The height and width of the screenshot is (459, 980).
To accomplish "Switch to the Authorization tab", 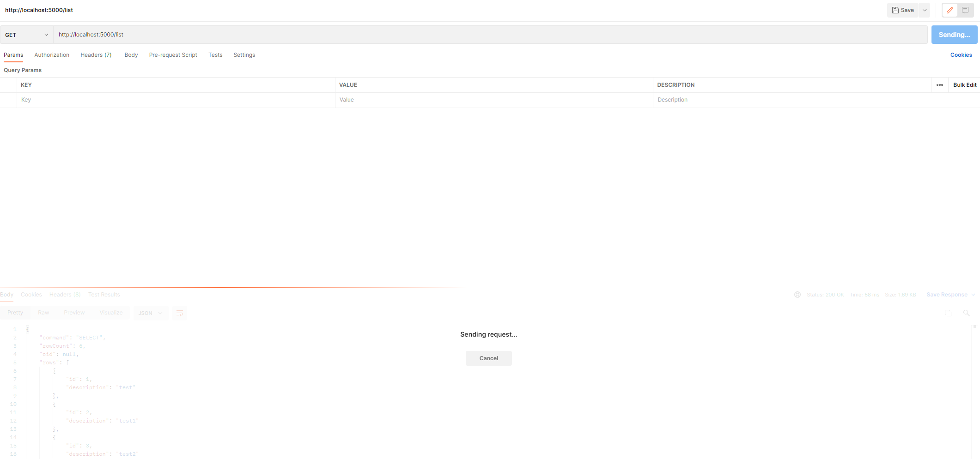I will click(x=52, y=55).
